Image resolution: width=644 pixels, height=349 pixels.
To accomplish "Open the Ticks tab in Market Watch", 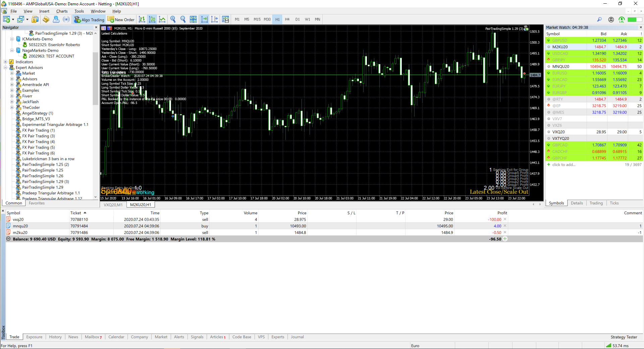I will coord(614,203).
